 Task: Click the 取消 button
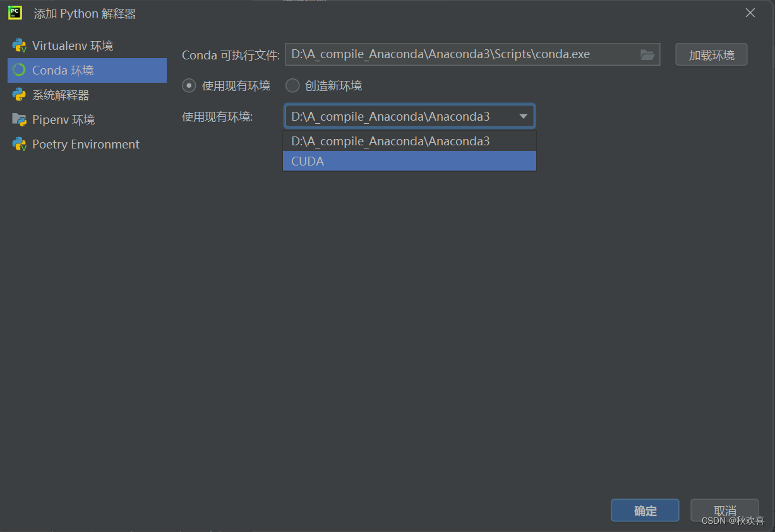coord(724,510)
